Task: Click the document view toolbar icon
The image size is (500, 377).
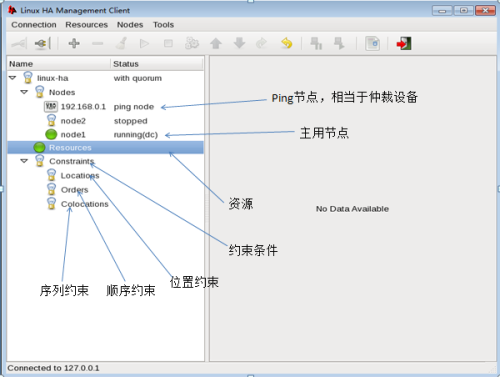Action: 372,43
